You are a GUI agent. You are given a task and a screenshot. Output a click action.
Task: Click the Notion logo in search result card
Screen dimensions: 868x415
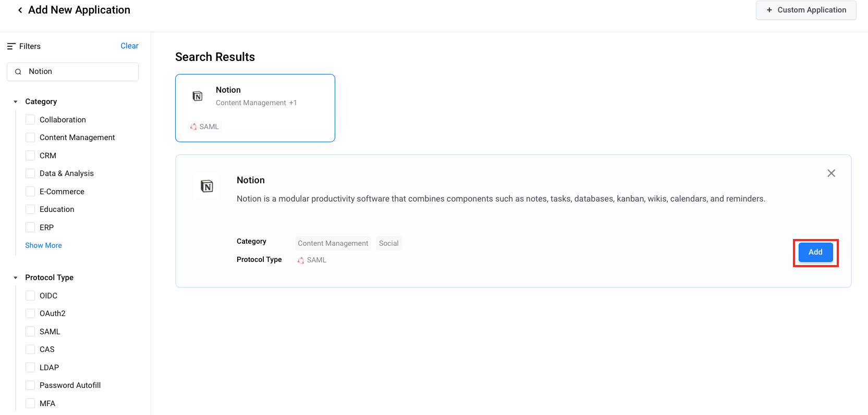(198, 96)
